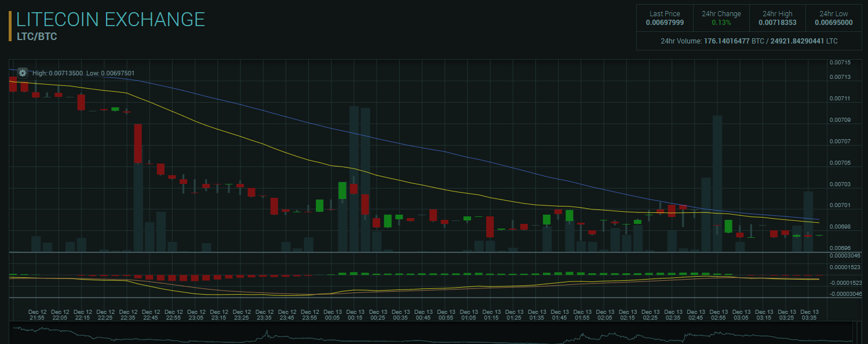The image size is (868, 344).
Task: Click the Last Price label
Action: pos(665,14)
